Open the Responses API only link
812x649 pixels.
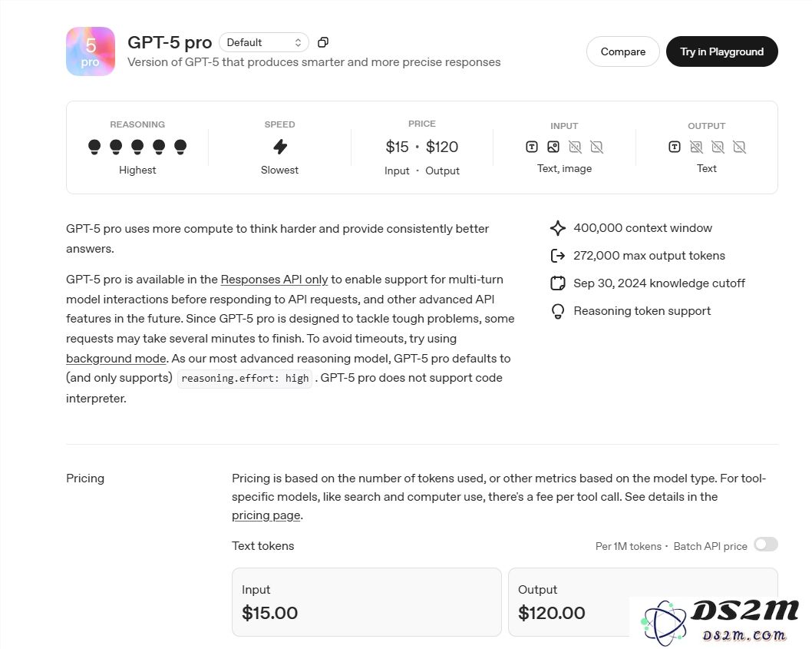point(274,280)
